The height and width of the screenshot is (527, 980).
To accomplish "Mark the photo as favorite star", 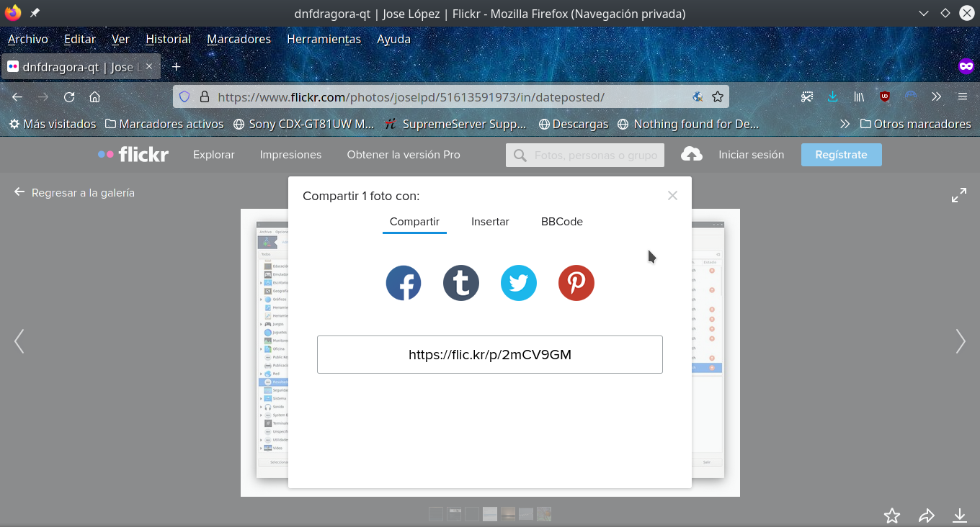I will [892, 515].
